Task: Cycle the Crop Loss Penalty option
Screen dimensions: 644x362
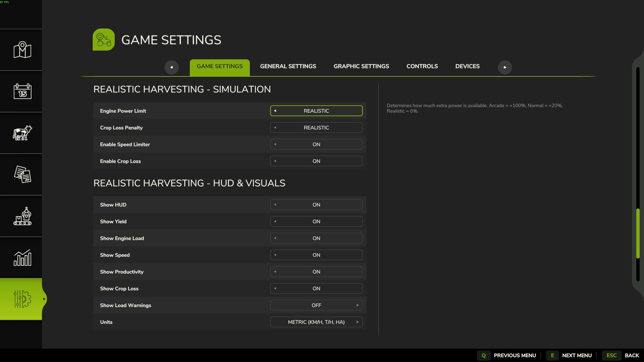Action: point(316,127)
